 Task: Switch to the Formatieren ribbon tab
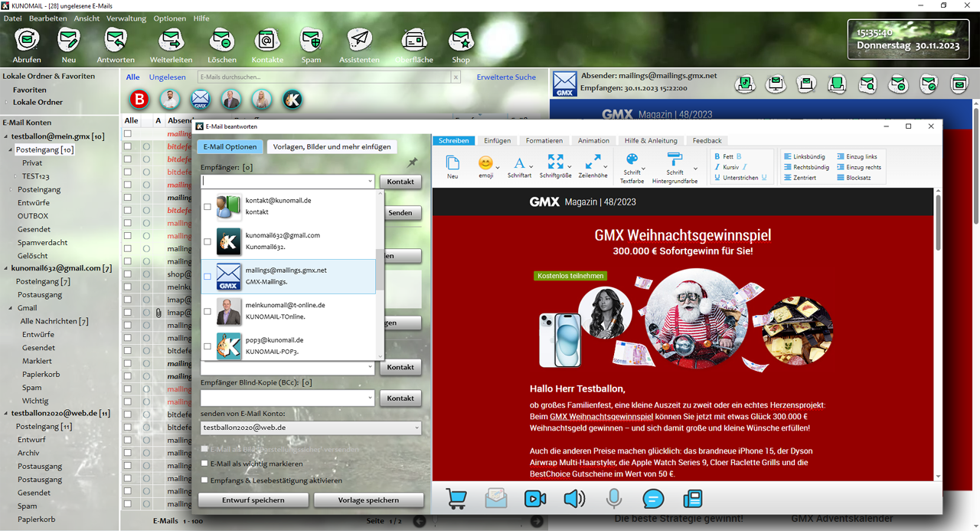(544, 141)
